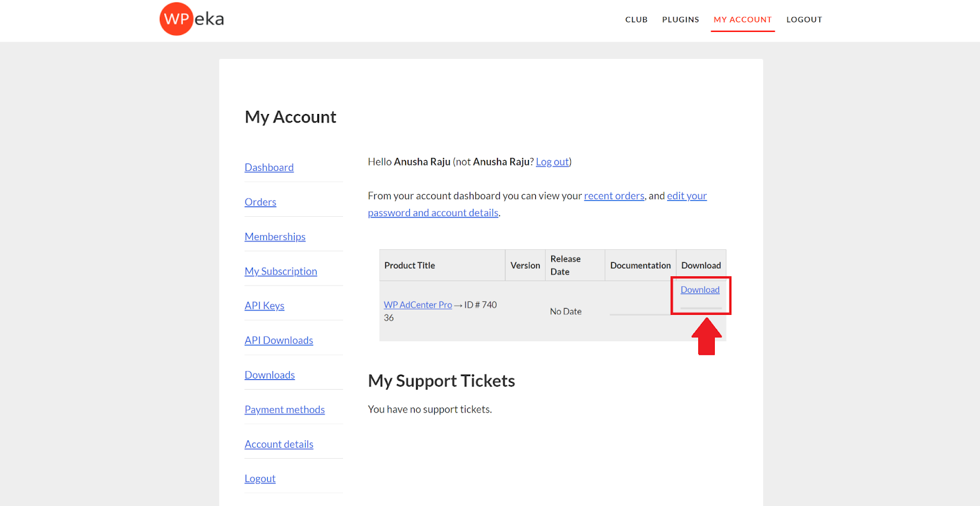Open API Downloads in the sidebar
This screenshot has height=506, width=980.
click(x=279, y=341)
